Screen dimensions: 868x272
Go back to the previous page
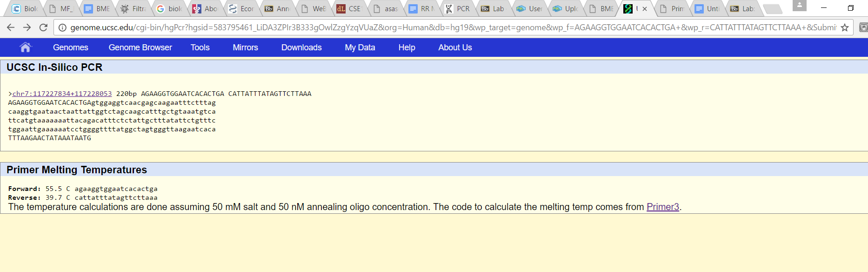tap(11, 27)
